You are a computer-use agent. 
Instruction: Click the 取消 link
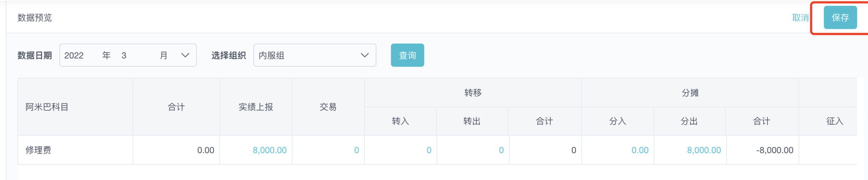[800, 18]
